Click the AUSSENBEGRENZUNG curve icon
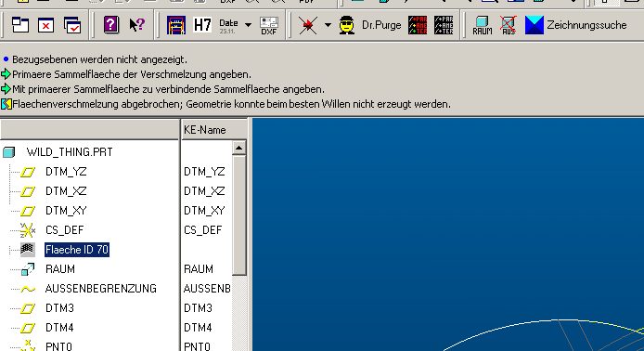The image size is (644, 351). pyautogui.click(x=28, y=289)
